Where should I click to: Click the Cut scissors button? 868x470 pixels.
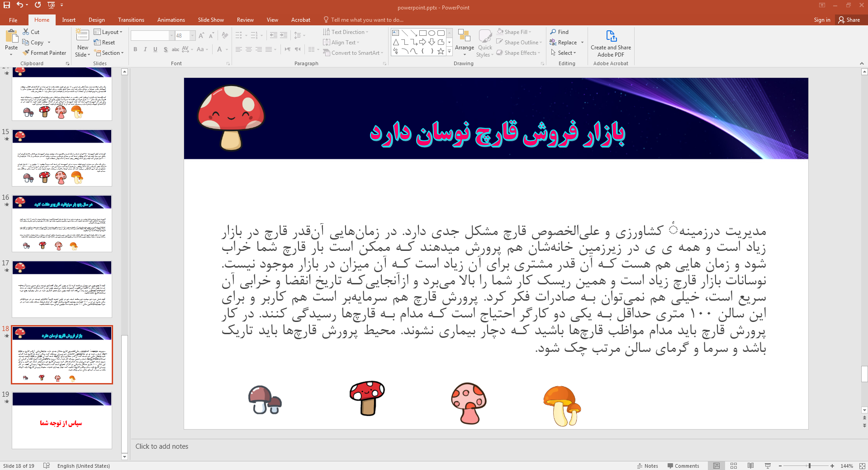click(31, 32)
